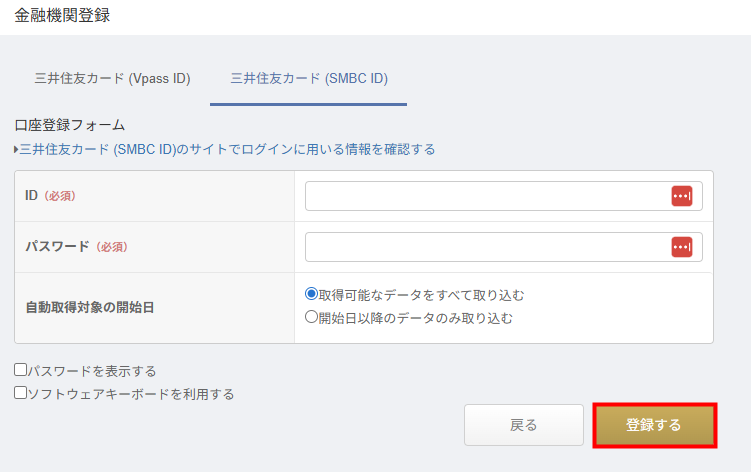Image resolution: width=751 pixels, height=472 pixels.
Task: Open the SMBC ID login information link
Action: pyautogui.click(x=227, y=149)
